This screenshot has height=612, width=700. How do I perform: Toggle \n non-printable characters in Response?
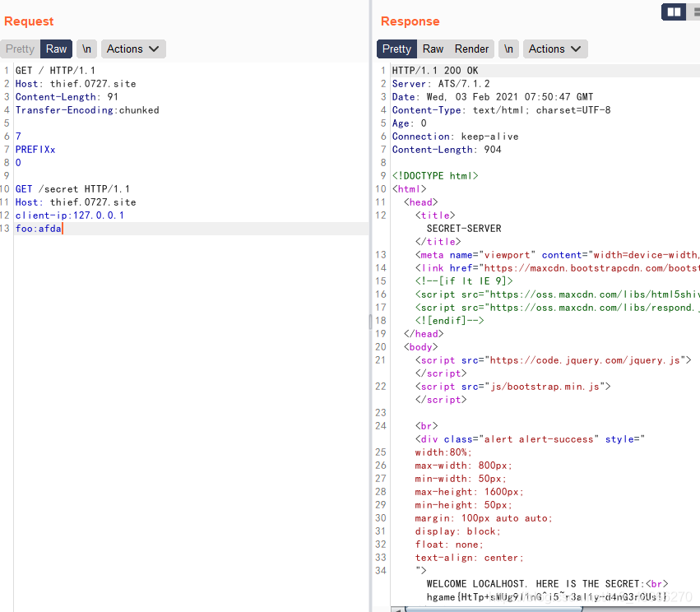pos(508,49)
